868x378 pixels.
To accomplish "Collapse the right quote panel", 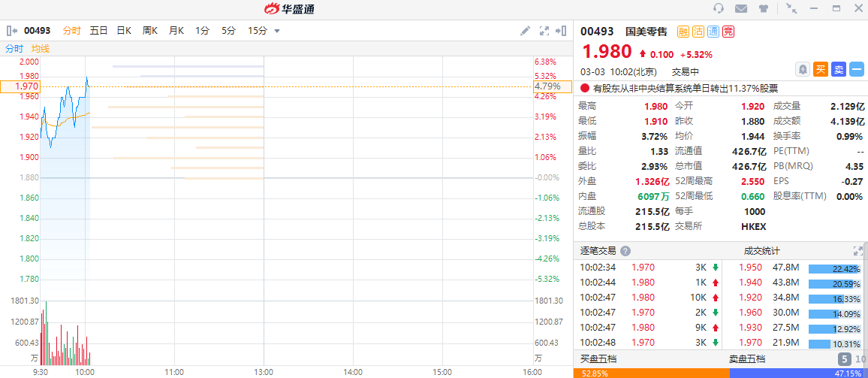I will (x=562, y=31).
